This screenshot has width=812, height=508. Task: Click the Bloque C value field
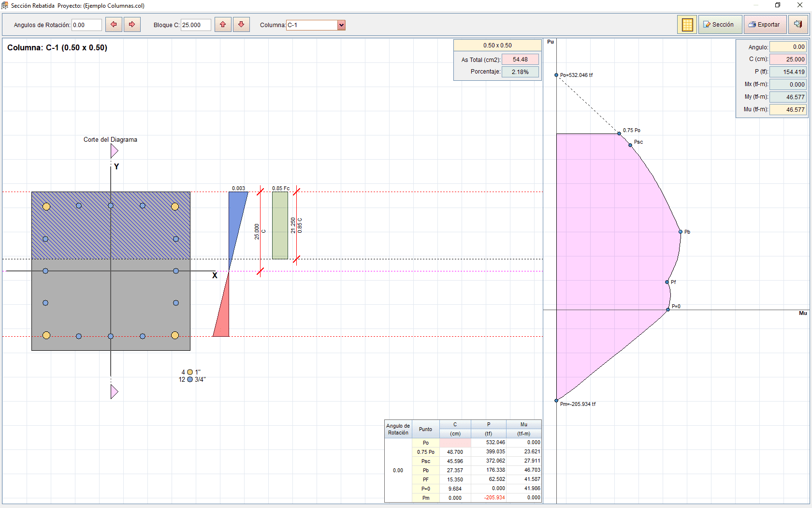click(195, 24)
